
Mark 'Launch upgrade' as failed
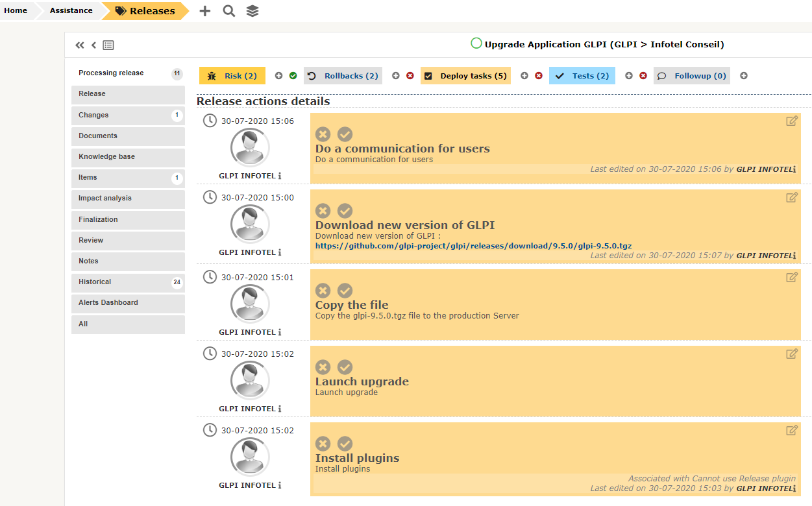click(323, 367)
